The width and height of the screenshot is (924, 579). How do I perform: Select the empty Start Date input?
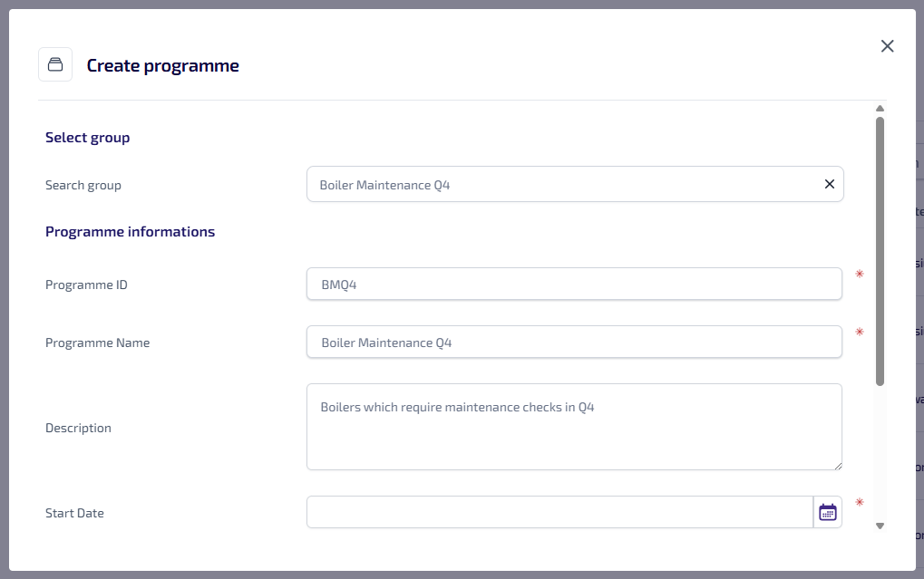[x=559, y=512]
